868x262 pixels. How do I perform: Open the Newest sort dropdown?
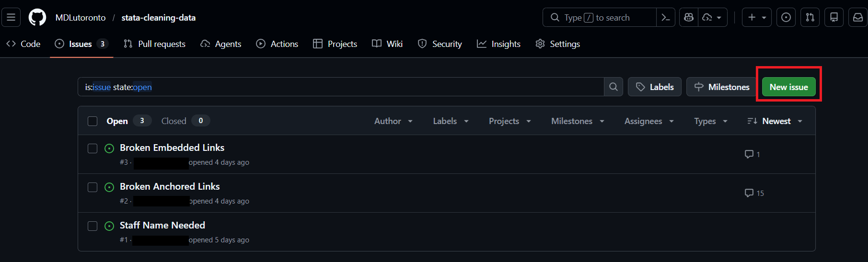pyautogui.click(x=775, y=121)
